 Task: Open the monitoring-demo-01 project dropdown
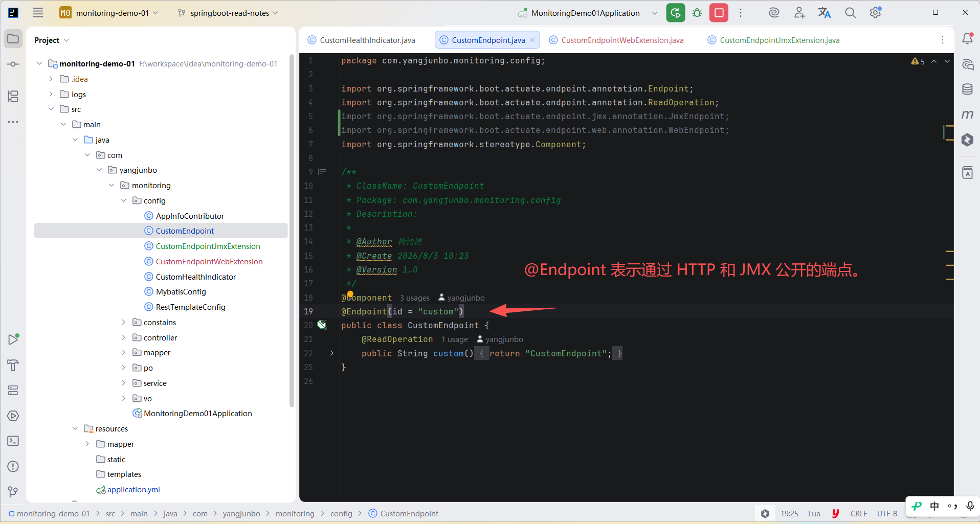pos(109,13)
